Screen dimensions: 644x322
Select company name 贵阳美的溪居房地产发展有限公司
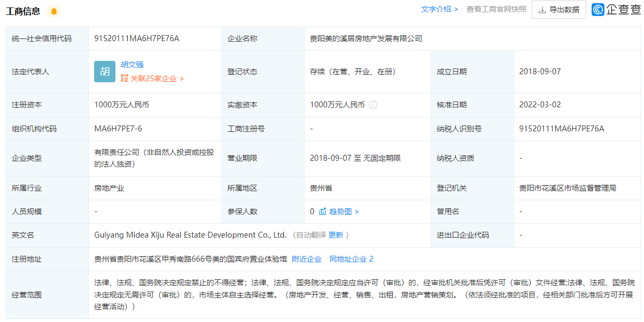tap(366, 38)
